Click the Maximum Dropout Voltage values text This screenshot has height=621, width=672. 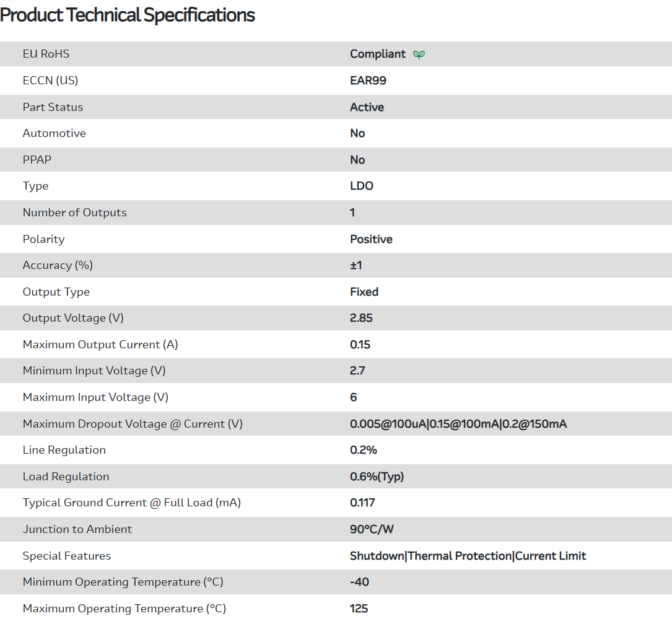point(458,424)
